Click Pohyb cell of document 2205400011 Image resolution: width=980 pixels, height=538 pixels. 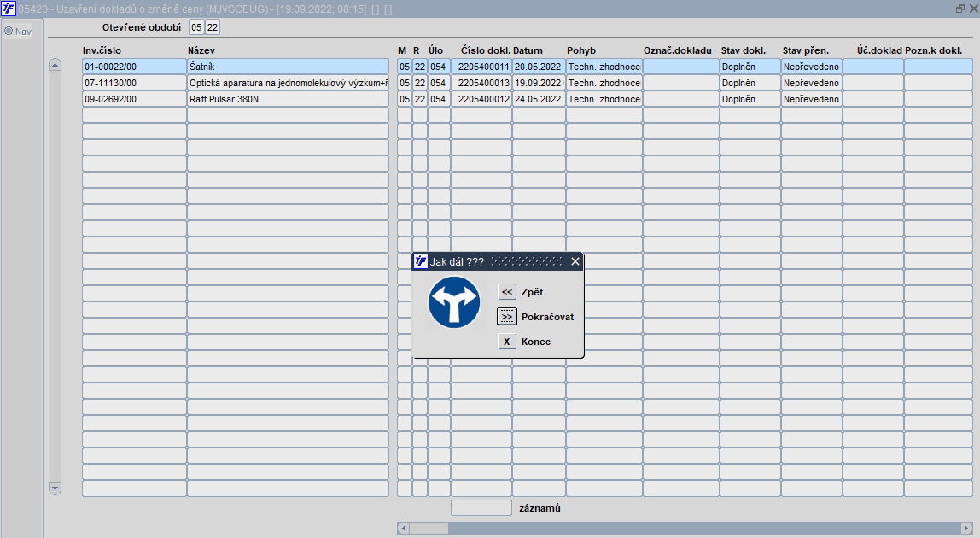(x=604, y=67)
